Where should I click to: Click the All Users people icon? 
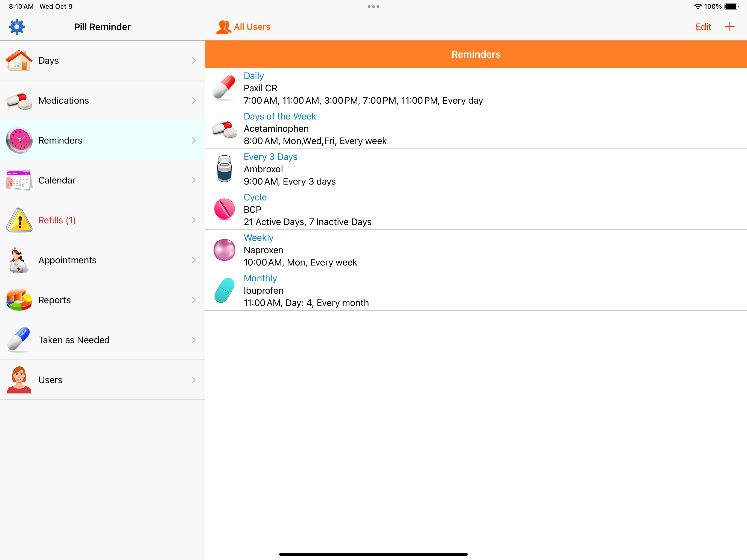[x=224, y=27]
